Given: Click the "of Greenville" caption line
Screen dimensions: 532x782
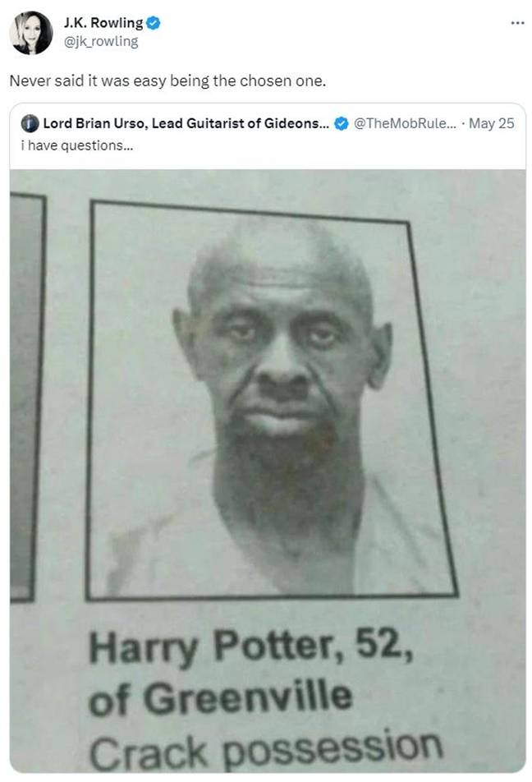Looking at the screenshot, I should point(220,697).
